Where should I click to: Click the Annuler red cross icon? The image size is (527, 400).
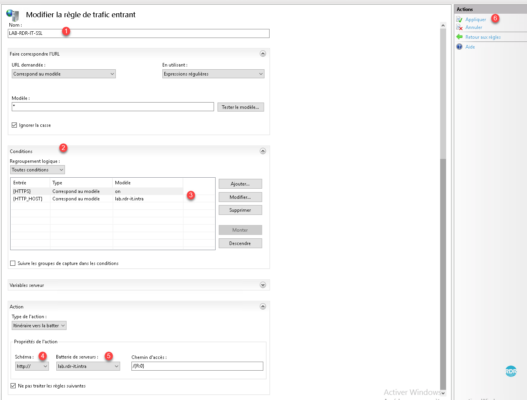pos(459,27)
